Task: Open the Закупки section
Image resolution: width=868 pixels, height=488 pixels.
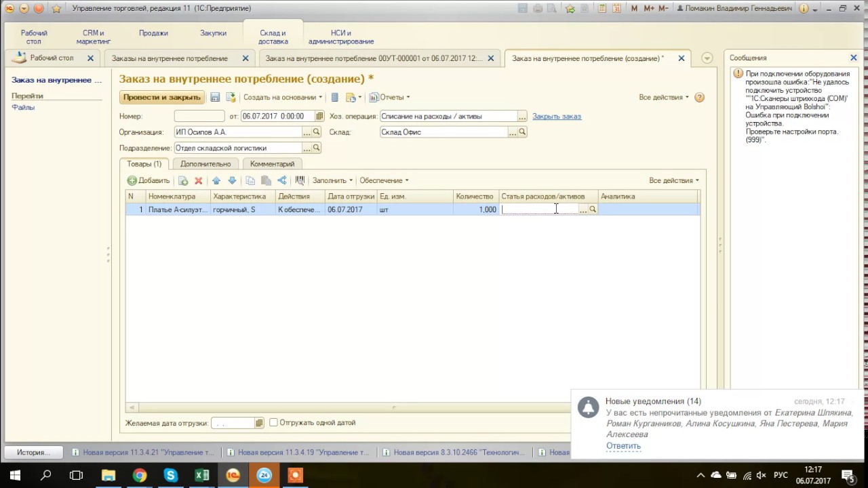Action: click(214, 33)
